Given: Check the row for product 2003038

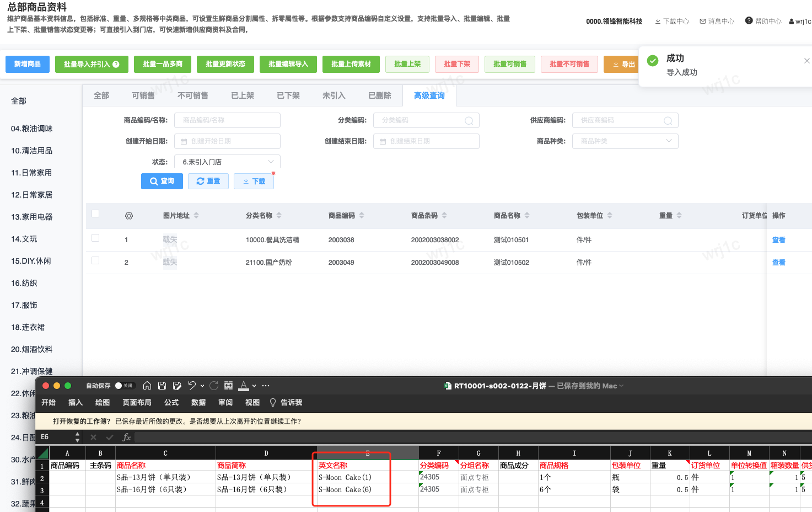Looking at the screenshot, I should click(95, 238).
